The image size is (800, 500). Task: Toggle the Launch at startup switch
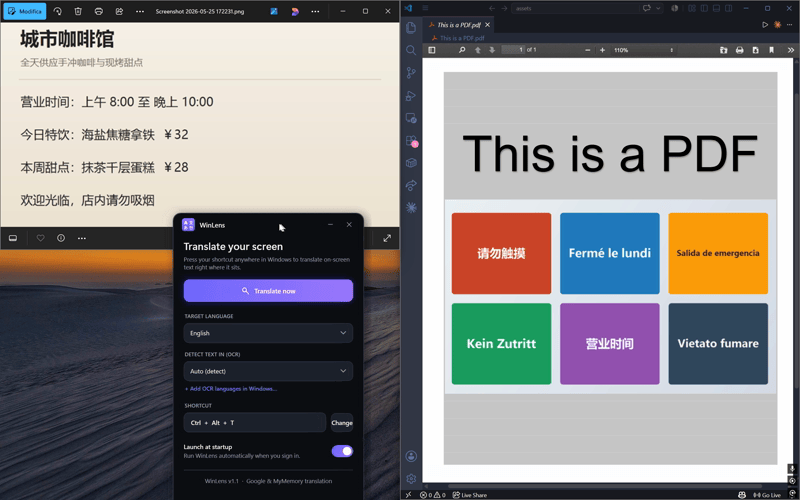(x=342, y=451)
